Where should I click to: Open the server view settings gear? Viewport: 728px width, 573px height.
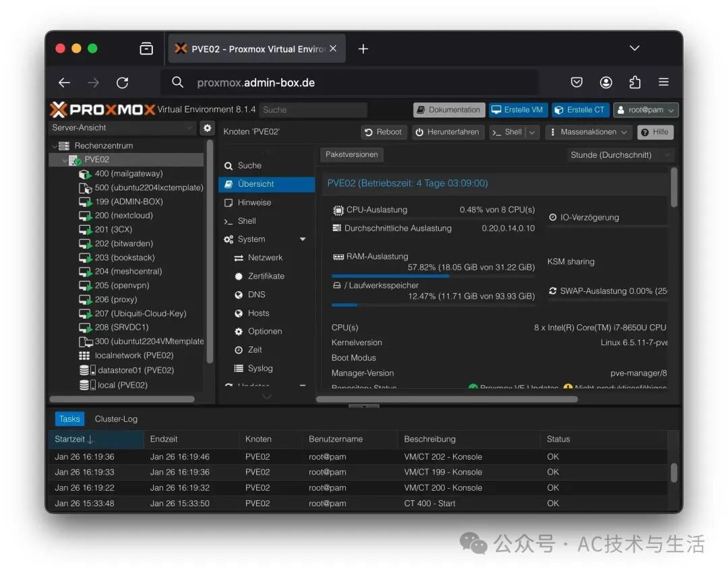207,127
